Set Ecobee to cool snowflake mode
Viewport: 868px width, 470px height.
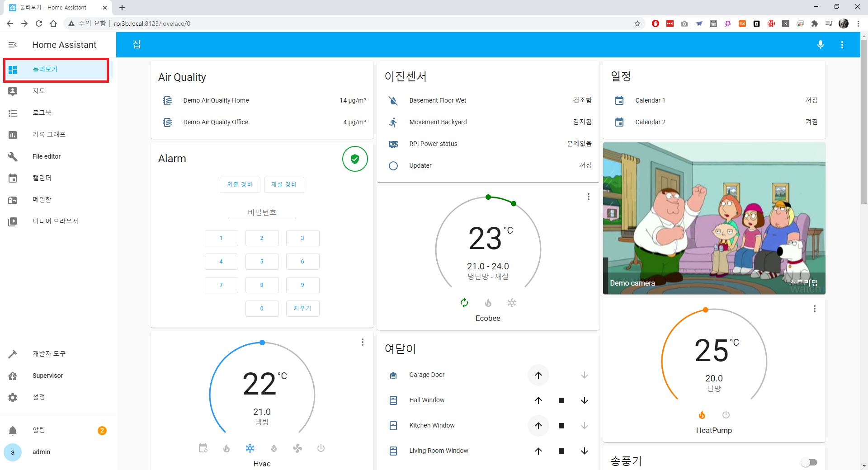pos(512,303)
